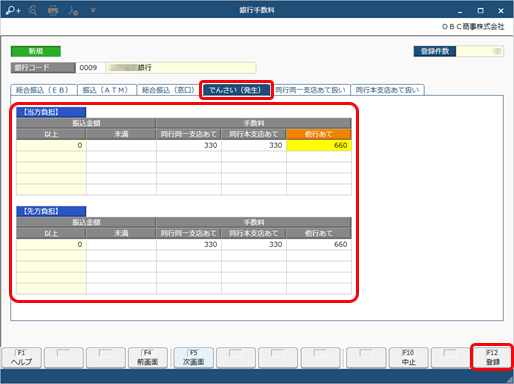Open the print preview magnifier icon
Viewport: 514px width, 384px height.
[x=33, y=11]
